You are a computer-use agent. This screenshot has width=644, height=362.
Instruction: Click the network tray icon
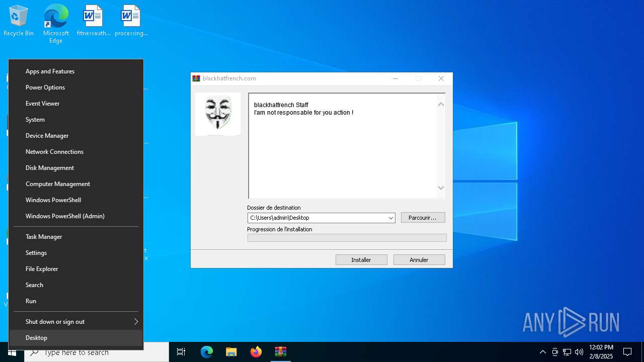567,352
